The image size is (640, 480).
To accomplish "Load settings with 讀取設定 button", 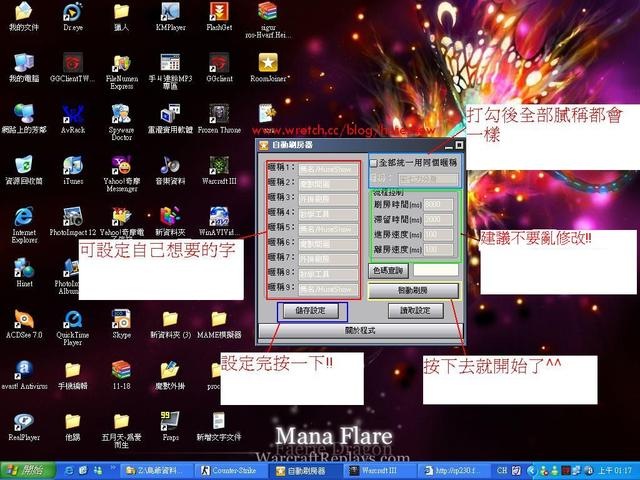I will click(416, 311).
